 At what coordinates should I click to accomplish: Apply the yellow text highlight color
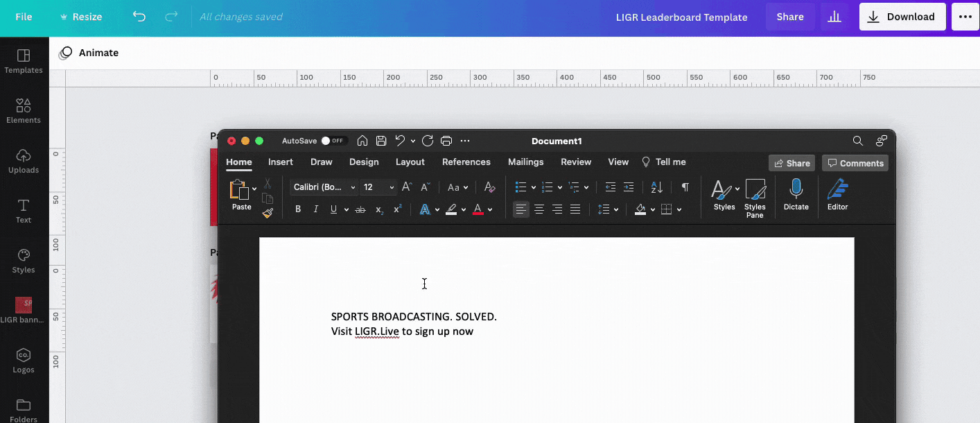pyautogui.click(x=451, y=209)
